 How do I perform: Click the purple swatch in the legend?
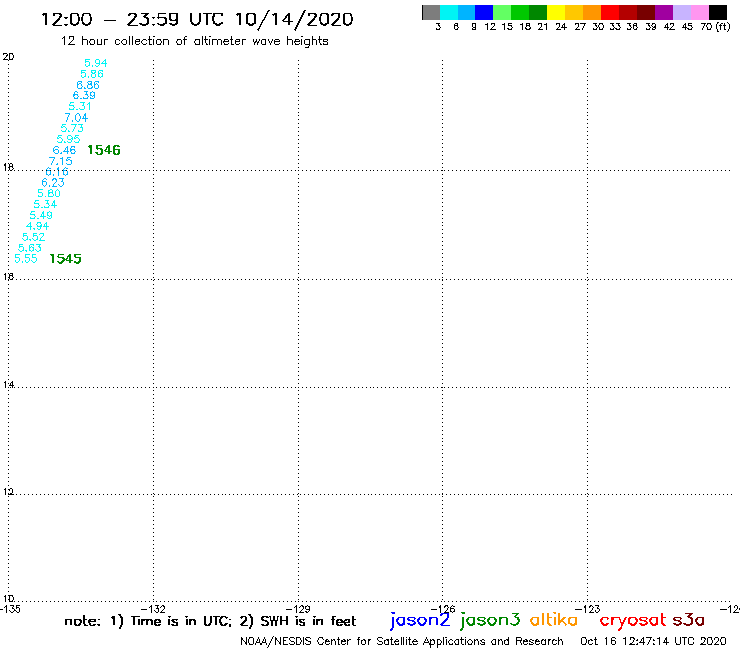pyautogui.click(x=664, y=12)
